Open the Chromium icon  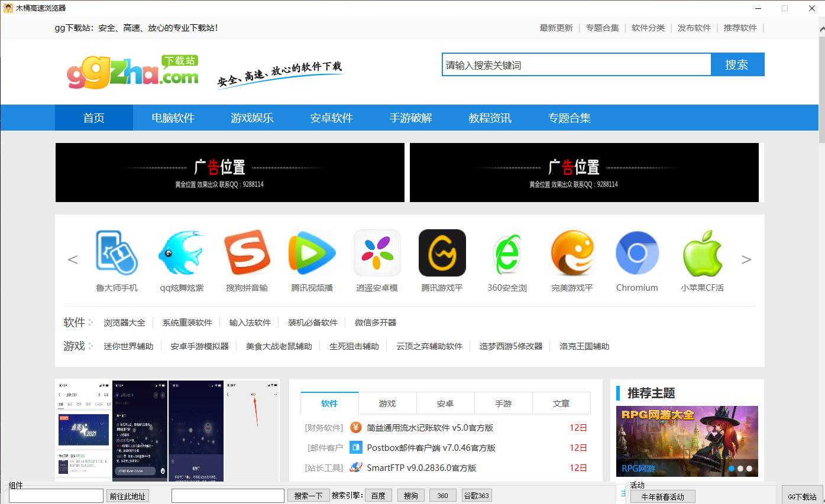click(637, 253)
